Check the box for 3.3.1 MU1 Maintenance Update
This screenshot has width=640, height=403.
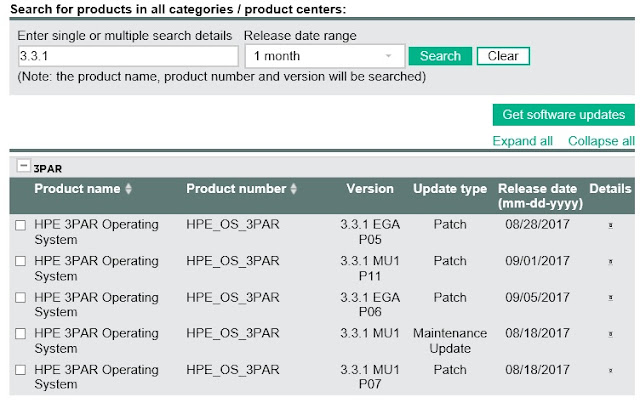click(20, 334)
